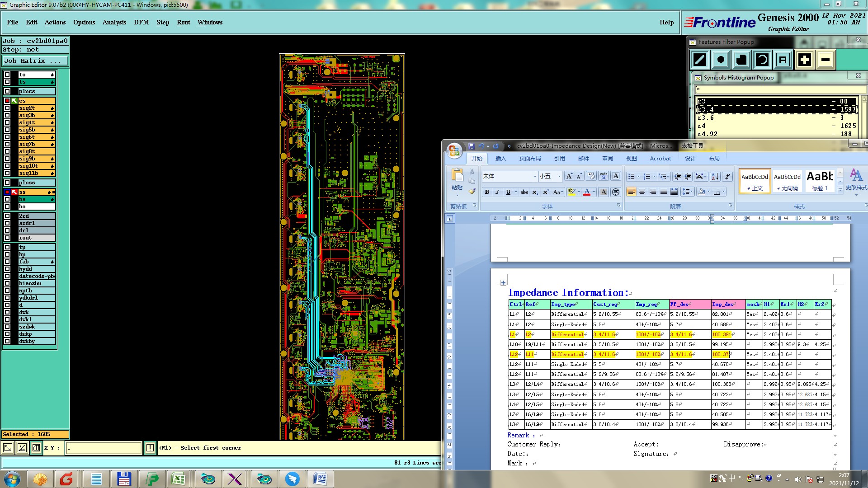The height and width of the screenshot is (488, 868).
Task: Toggle display checkbox for sig2t layer
Action: pyautogui.click(x=7, y=108)
